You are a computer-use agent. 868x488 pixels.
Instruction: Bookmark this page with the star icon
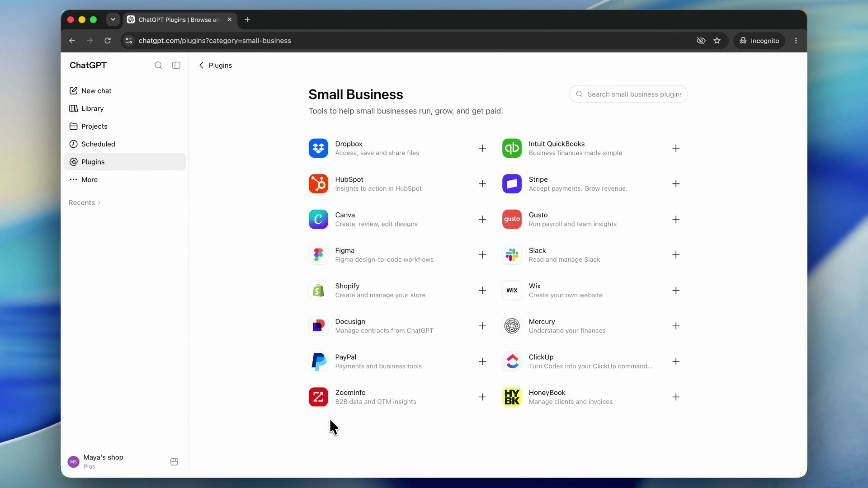tap(717, 41)
